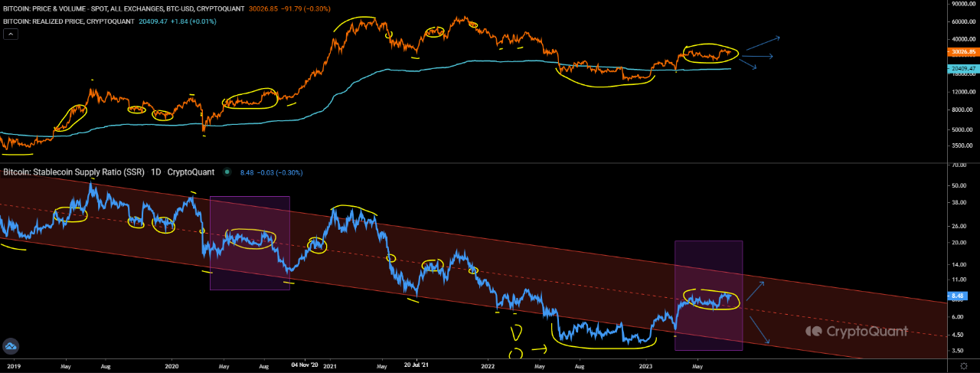Image resolution: width=980 pixels, height=373 pixels.
Task: Click the 4.50 SSR axis label
Action: [956, 335]
